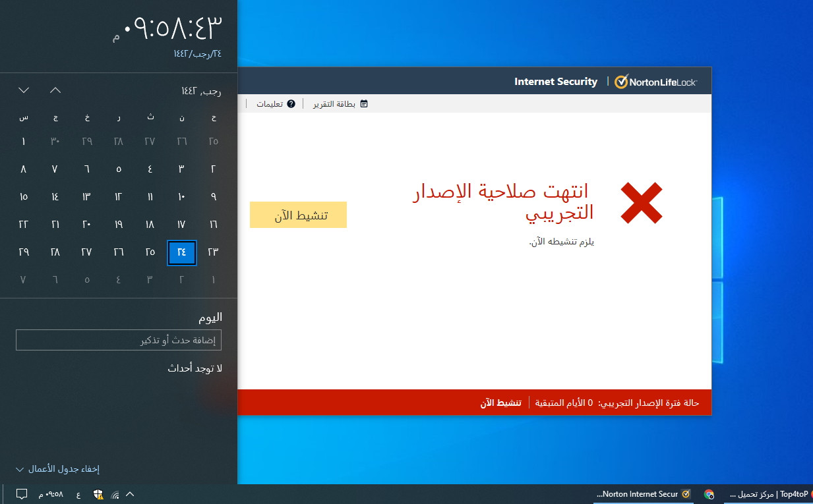Open the network tray icon
Viewport: 813px width, 504px height.
[x=115, y=493]
